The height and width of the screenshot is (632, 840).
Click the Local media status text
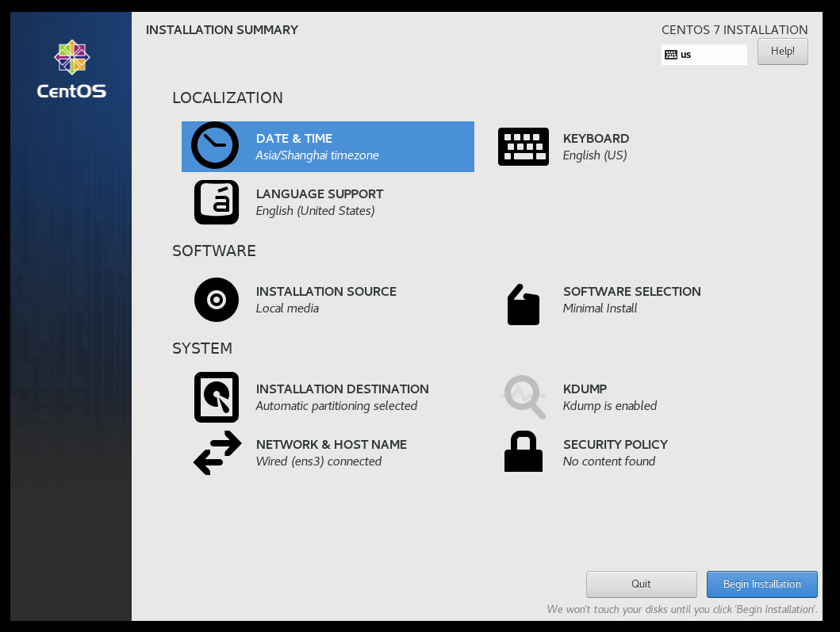pos(287,308)
